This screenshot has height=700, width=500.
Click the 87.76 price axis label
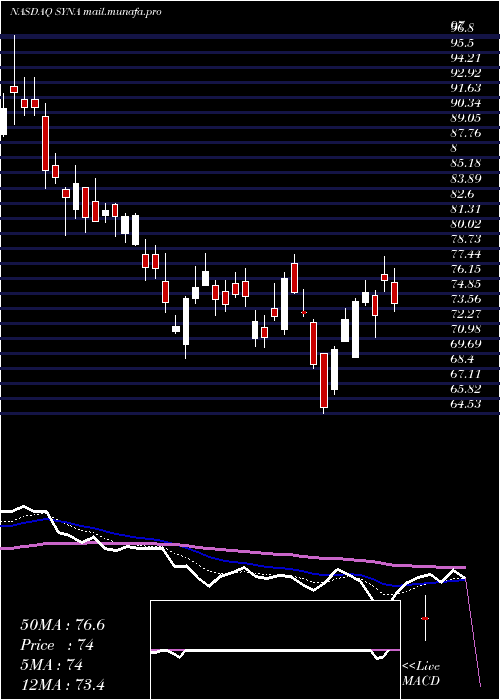(x=467, y=134)
